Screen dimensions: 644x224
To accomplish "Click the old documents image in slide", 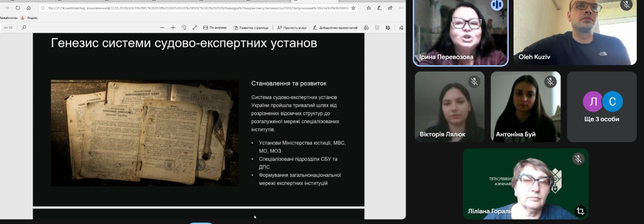I will (x=144, y=133).
